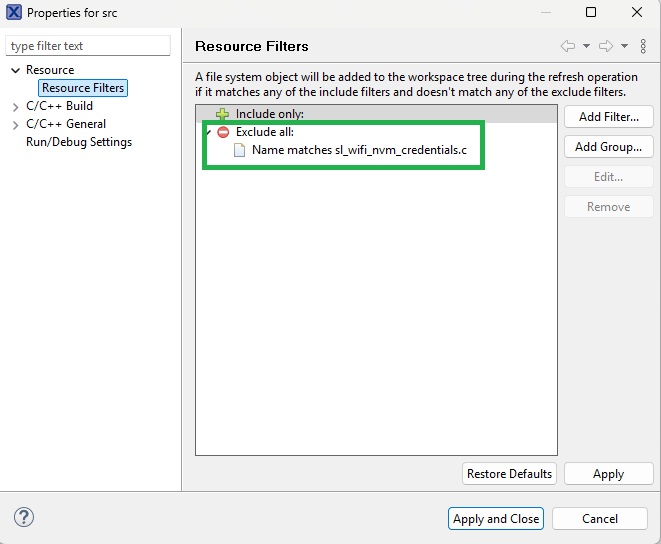
Task: Click the Properties window title icon
Action: tap(14, 13)
